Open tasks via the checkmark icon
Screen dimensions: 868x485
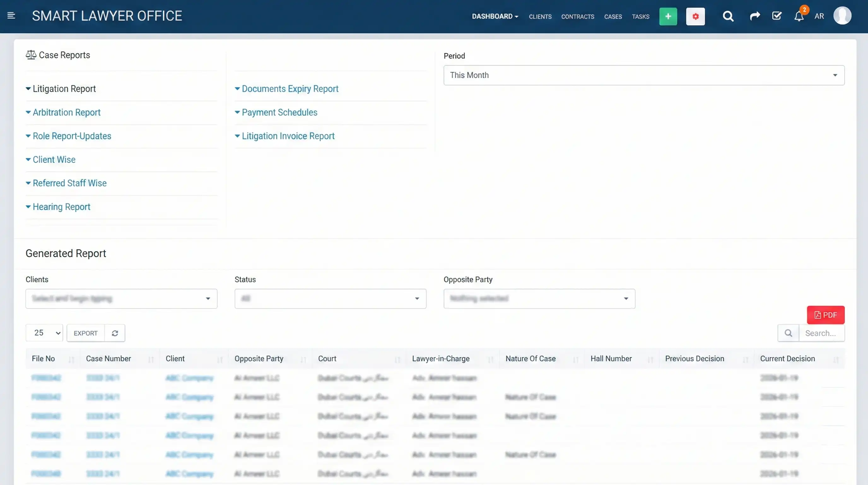click(x=777, y=16)
